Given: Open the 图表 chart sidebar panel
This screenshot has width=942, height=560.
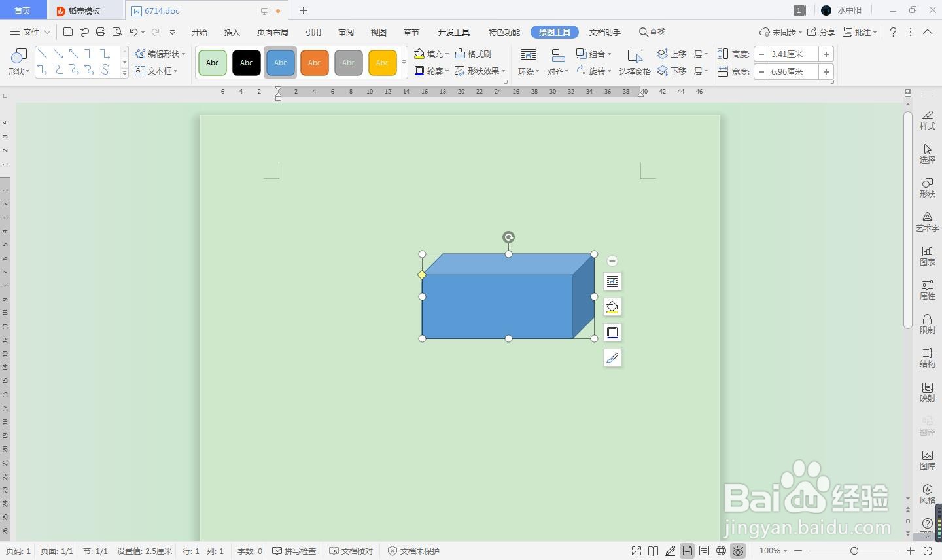Looking at the screenshot, I should coord(928,256).
